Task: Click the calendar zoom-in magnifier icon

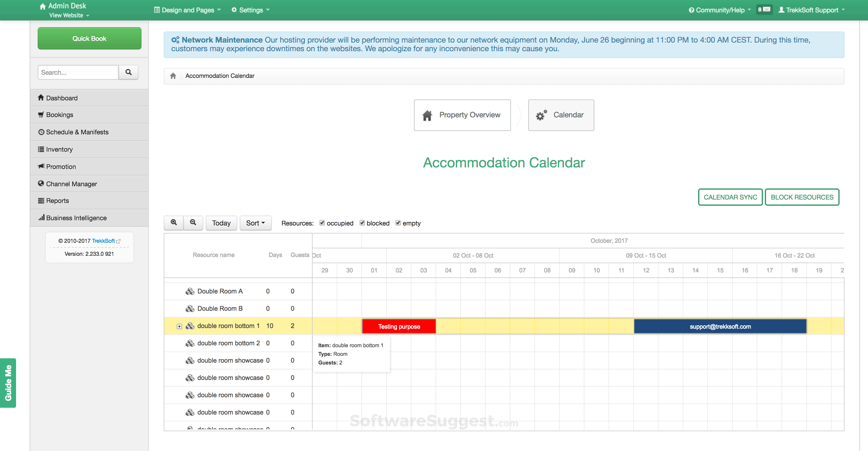Action: (173, 223)
